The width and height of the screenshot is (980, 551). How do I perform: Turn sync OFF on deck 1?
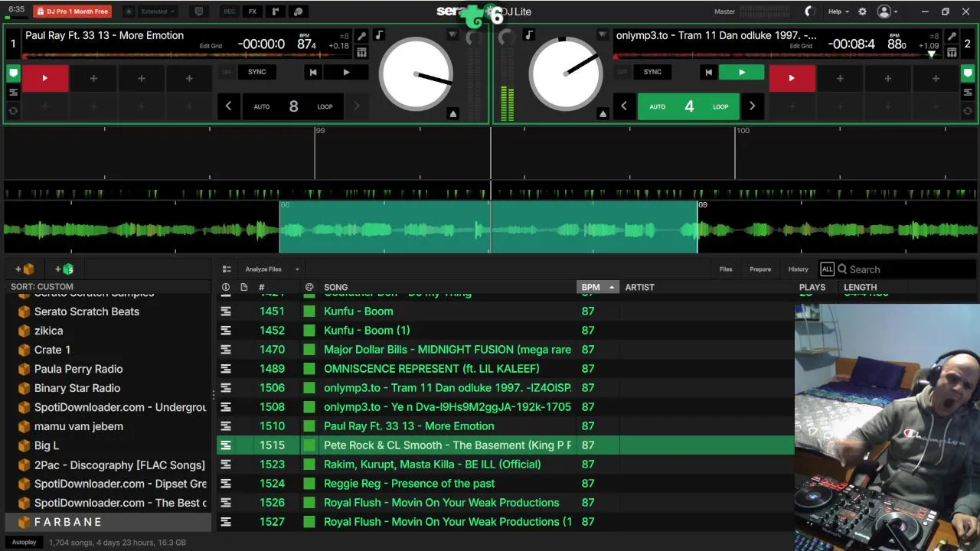click(227, 72)
